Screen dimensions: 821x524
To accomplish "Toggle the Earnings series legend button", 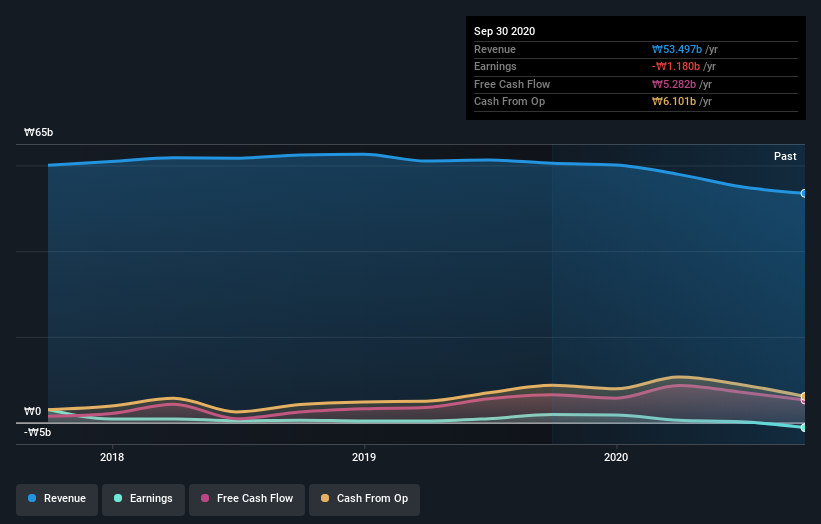I will (x=143, y=499).
